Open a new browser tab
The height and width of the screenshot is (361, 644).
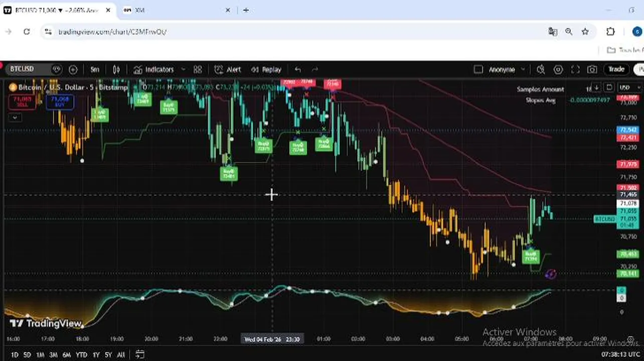(246, 10)
